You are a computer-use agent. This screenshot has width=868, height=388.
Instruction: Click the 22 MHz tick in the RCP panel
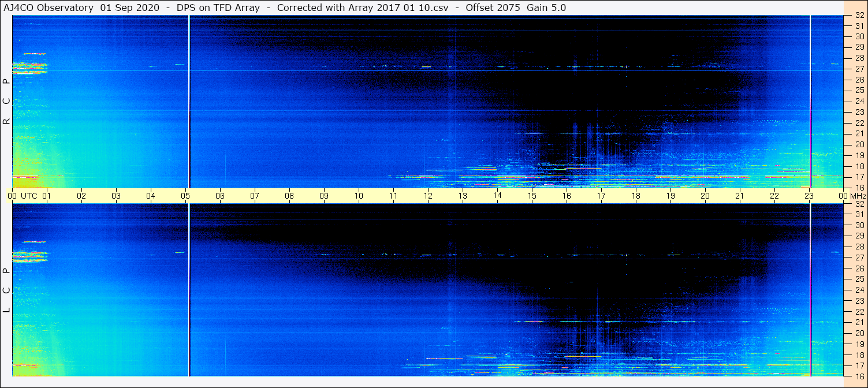coord(859,123)
